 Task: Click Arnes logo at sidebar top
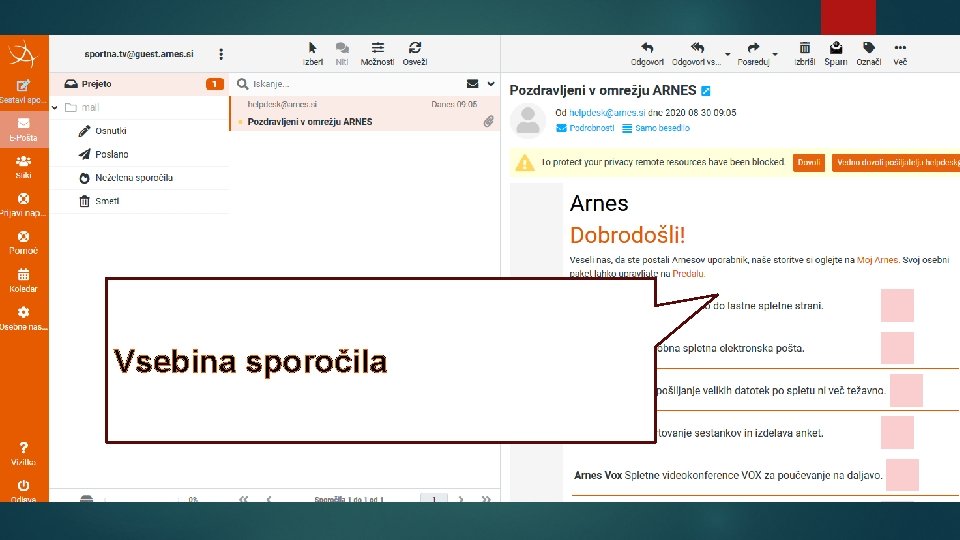pos(23,54)
